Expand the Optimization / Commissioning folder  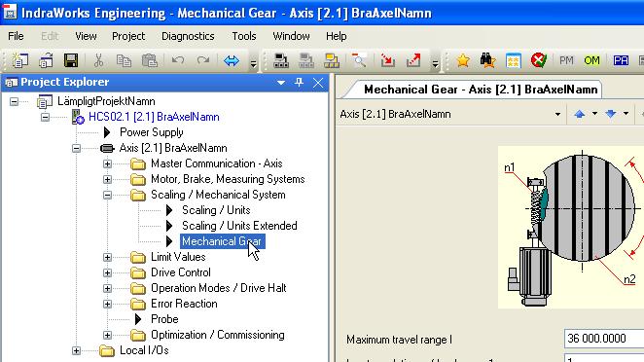coord(108,336)
